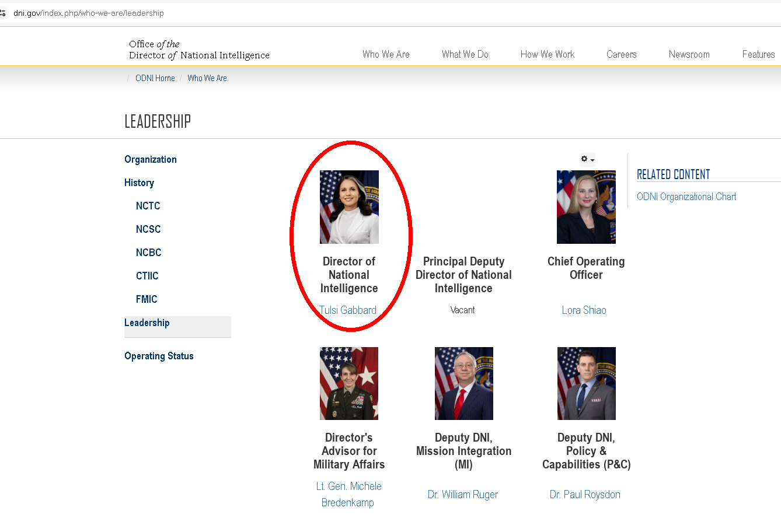Image resolution: width=781 pixels, height=532 pixels.
Task: Click the 'Deputy DNI, Mission Integration (MI)' title
Action: tap(464, 451)
